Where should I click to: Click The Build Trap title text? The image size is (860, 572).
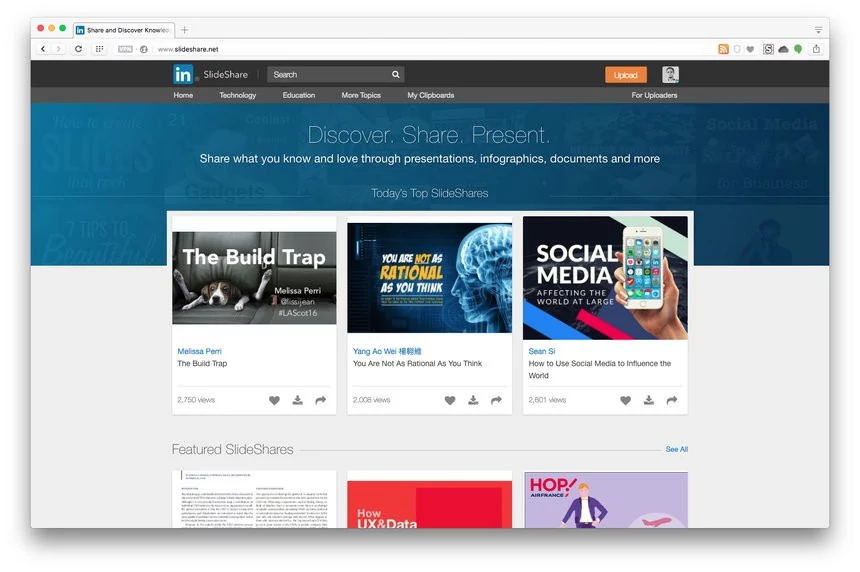pyautogui.click(x=202, y=363)
